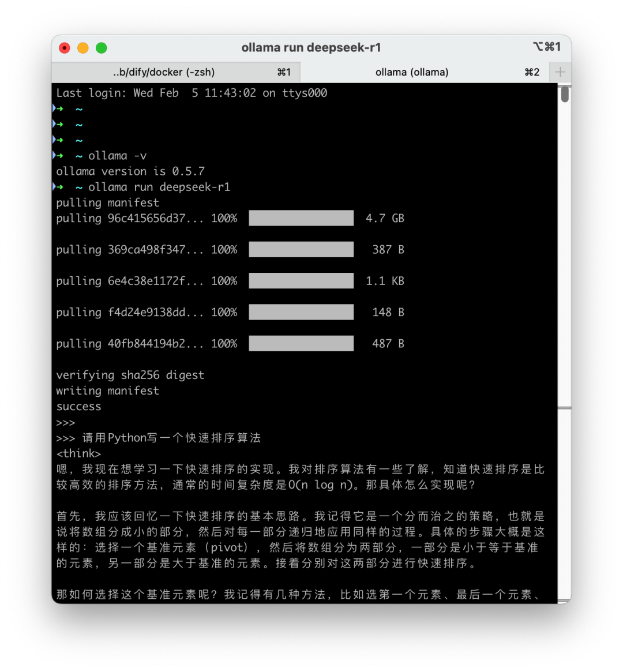Click progress bar for 6e4c38e1172f layer
623x672 pixels.
(x=301, y=281)
